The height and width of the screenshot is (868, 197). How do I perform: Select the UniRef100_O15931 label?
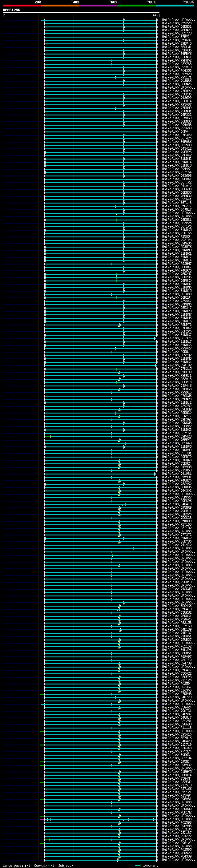177,477
